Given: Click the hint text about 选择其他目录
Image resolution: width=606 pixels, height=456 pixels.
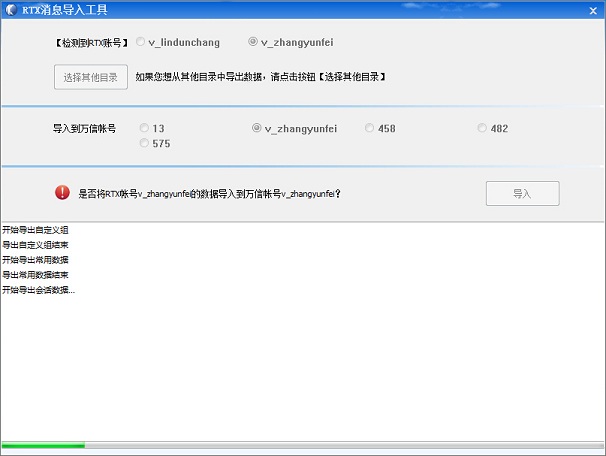Looking at the screenshot, I should tap(261, 77).
